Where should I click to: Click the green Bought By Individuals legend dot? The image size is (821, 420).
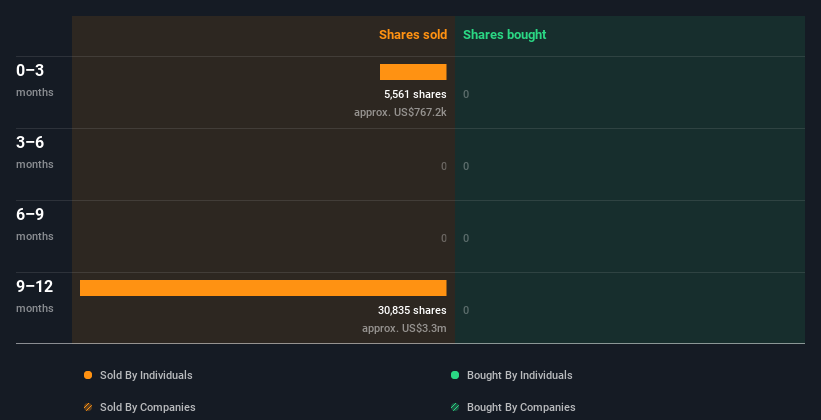(x=455, y=375)
